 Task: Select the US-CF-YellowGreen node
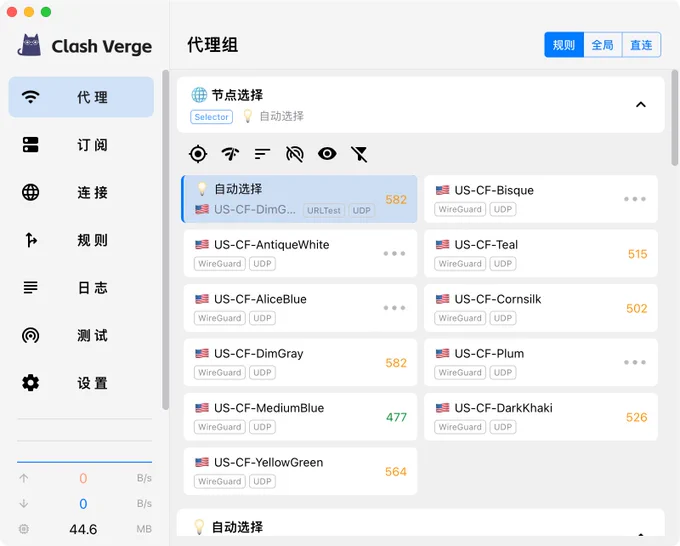[x=300, y=471]
